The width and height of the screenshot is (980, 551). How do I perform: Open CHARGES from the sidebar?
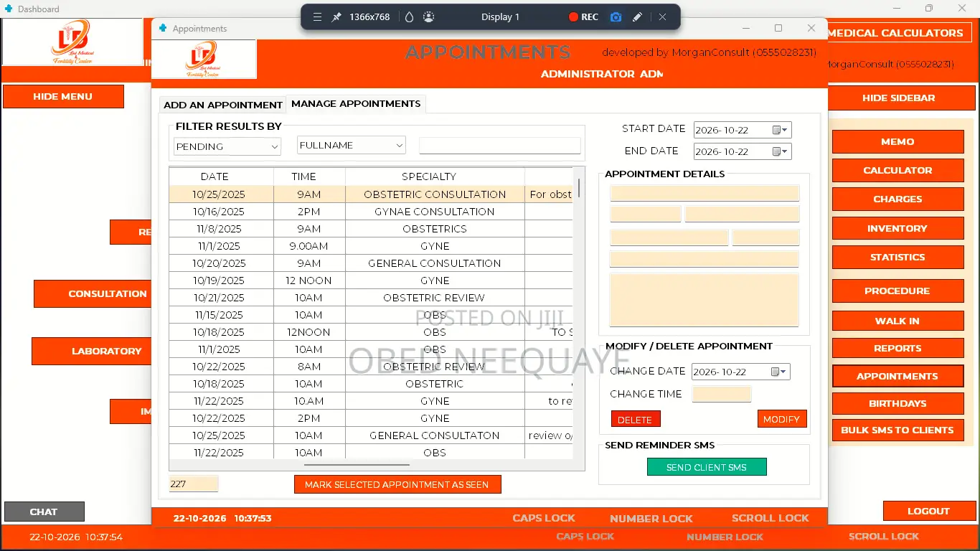click(897, 199)
